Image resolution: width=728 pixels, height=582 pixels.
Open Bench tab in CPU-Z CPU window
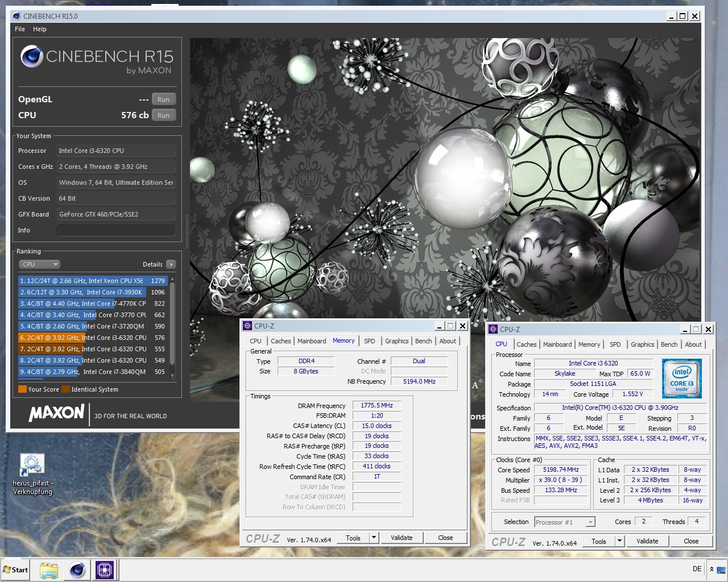pyautogui.click(x=669, y=344)
